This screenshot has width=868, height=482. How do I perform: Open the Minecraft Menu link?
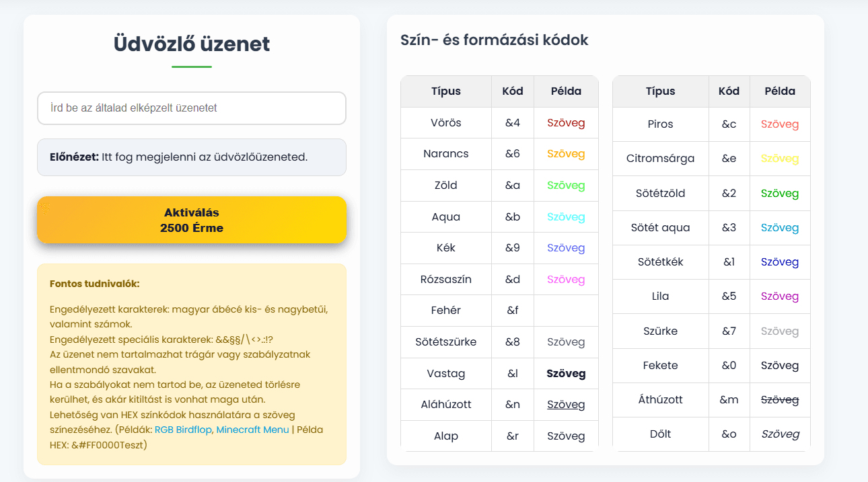coord(252,430)
